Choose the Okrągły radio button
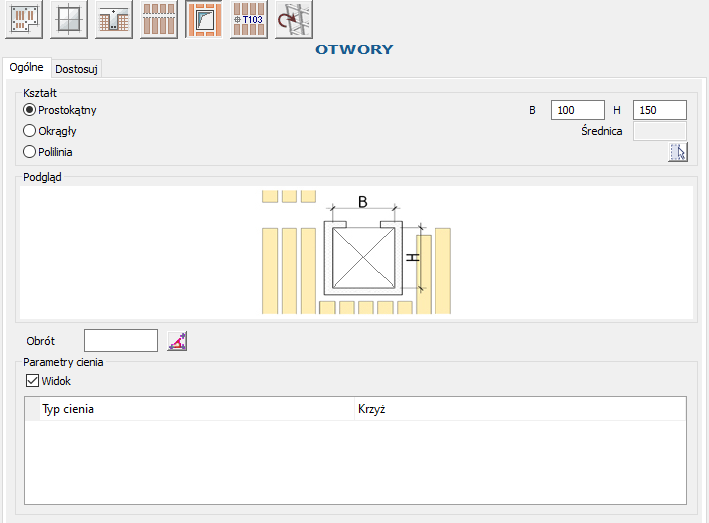This screenshot has width=709, height=523. (x=30, y=131)
